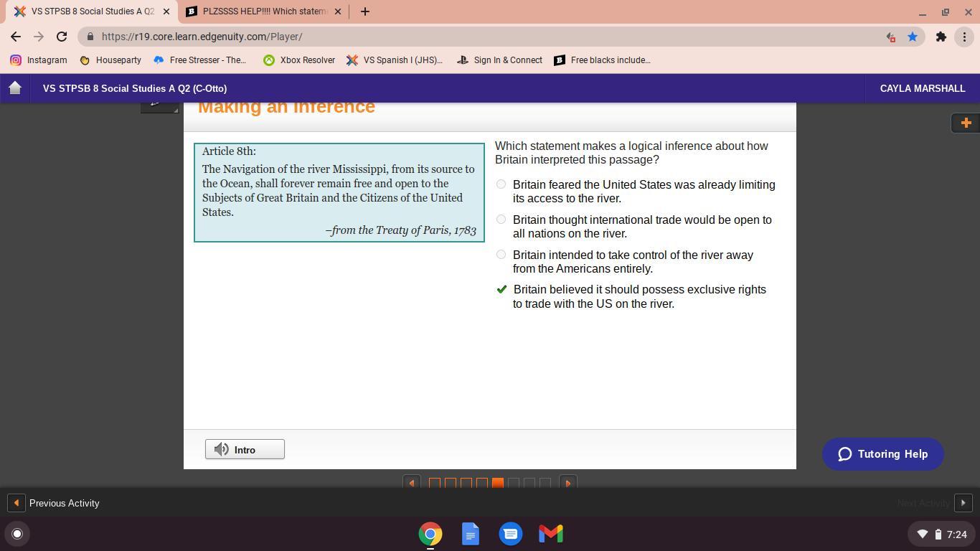Go to previous slide with left arrow

(412, 483)
